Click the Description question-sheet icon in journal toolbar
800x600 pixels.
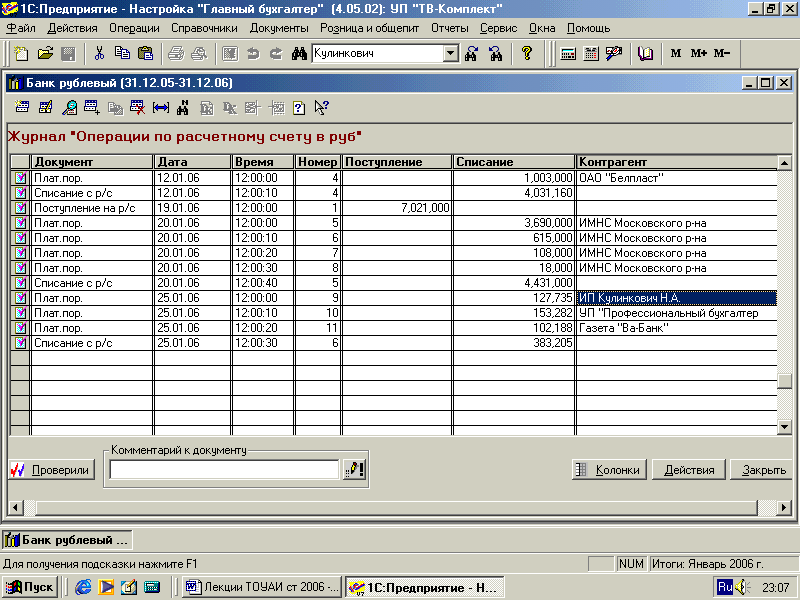[x=299, y=107]
